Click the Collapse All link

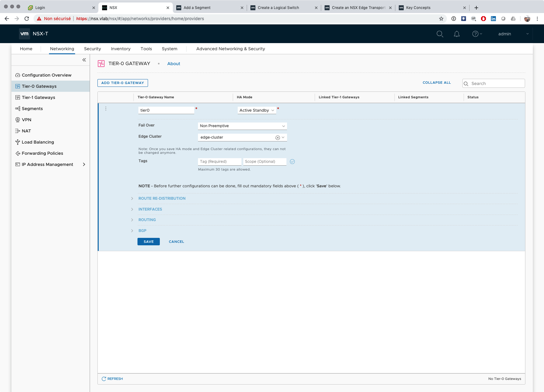[436, 82]
